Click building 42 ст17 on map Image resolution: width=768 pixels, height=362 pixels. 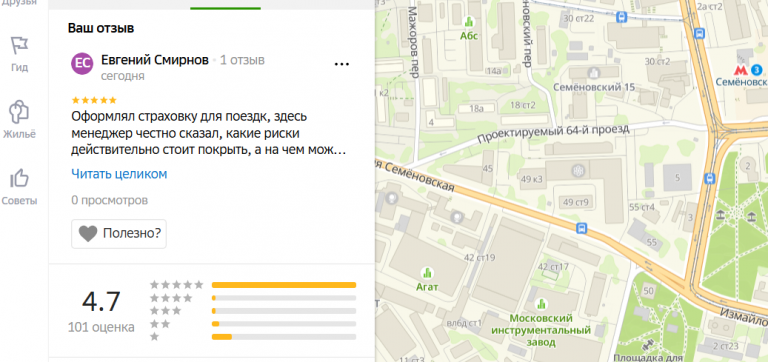[553, 266]
